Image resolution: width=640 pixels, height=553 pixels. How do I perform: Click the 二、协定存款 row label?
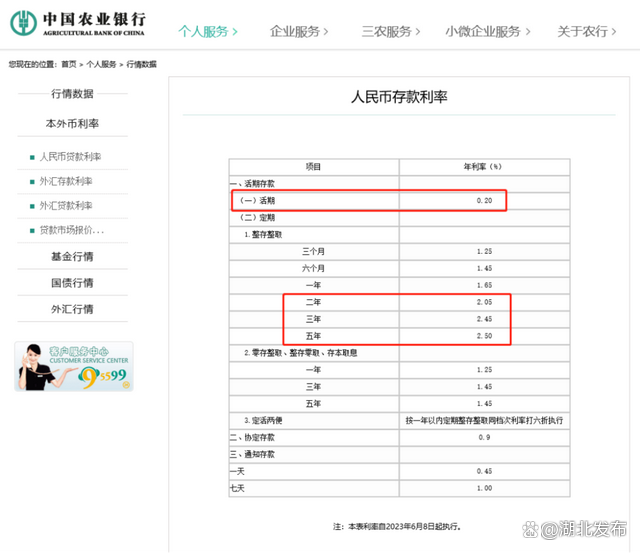click(252, 438)
